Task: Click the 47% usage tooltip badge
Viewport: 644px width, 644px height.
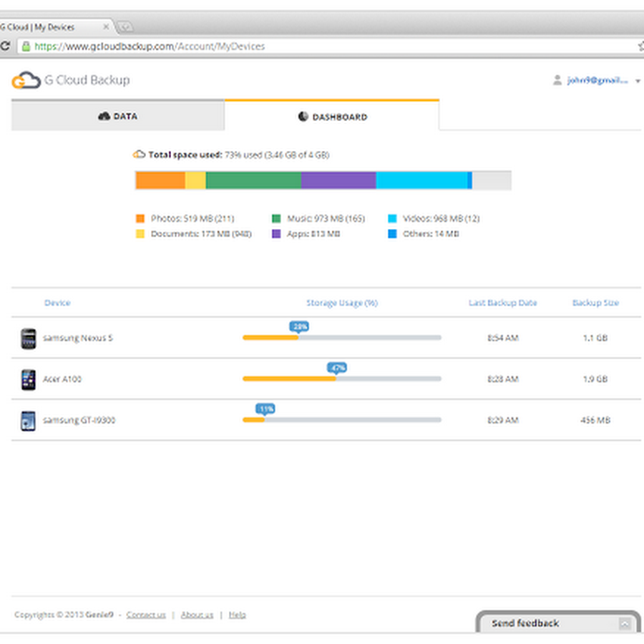Action: point(337,368)
